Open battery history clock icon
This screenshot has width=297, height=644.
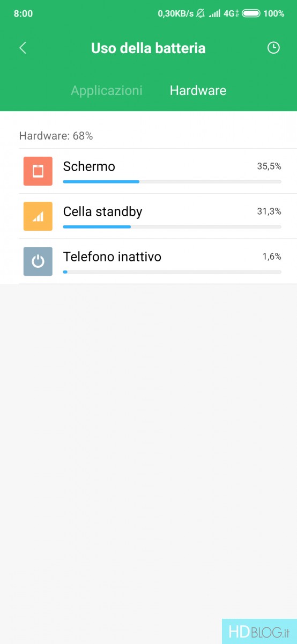coord(273,48)
